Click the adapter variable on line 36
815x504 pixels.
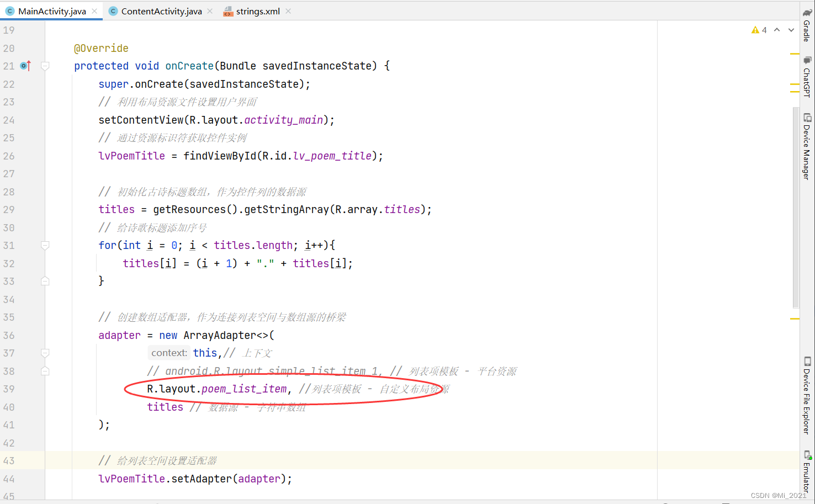click(119, 335)
